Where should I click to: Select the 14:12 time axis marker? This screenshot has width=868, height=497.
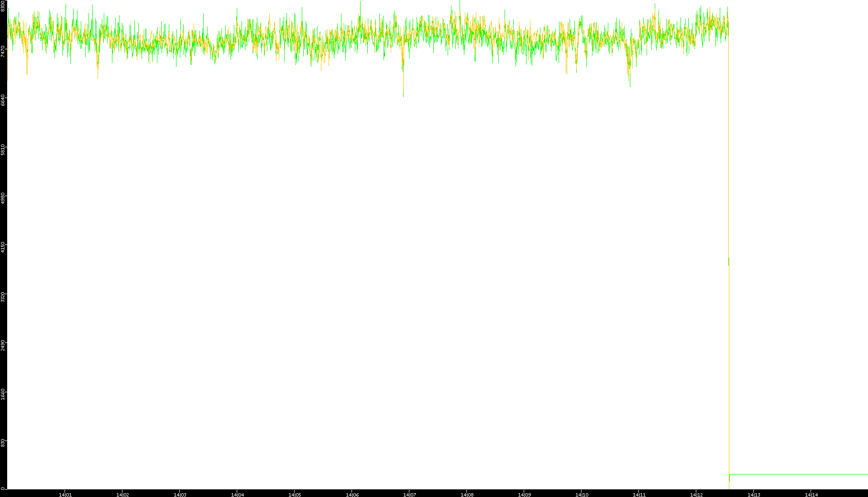(x=696, y=495)
